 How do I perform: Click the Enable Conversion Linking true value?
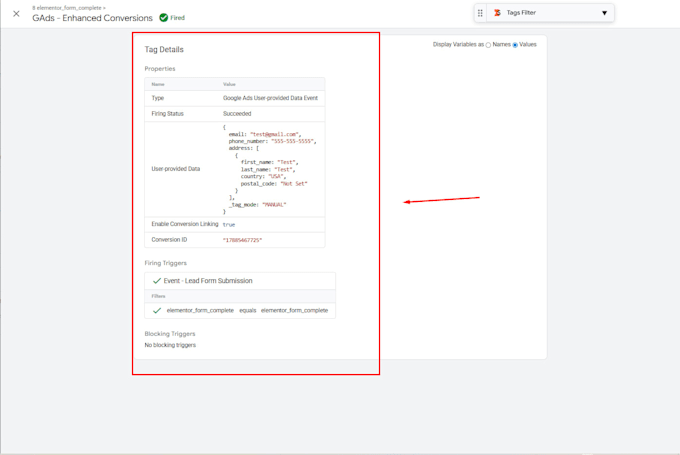click(x=229, y=225)
